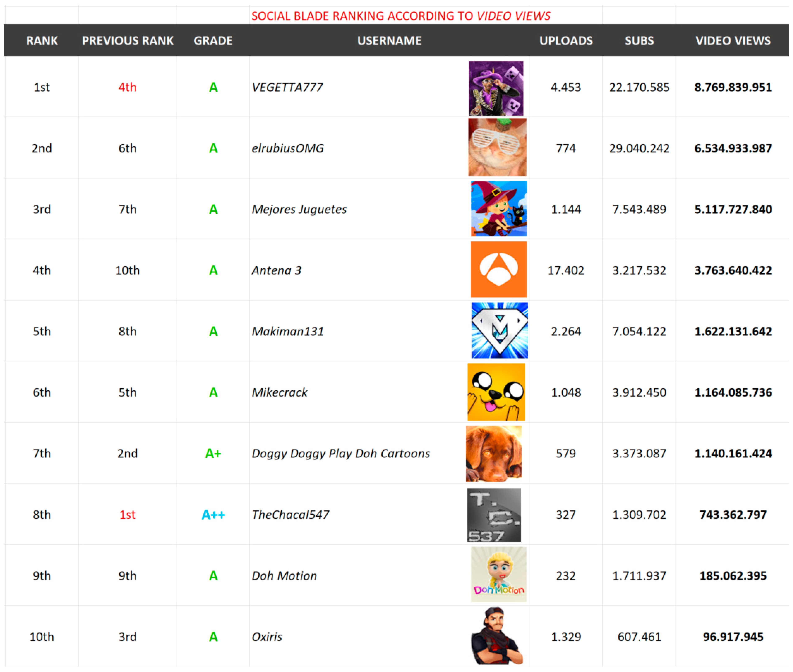This screenshot has width=793, height=672.
Task: Select Makiman131's diamond logo avatar
Action: (x=499, y=330)
